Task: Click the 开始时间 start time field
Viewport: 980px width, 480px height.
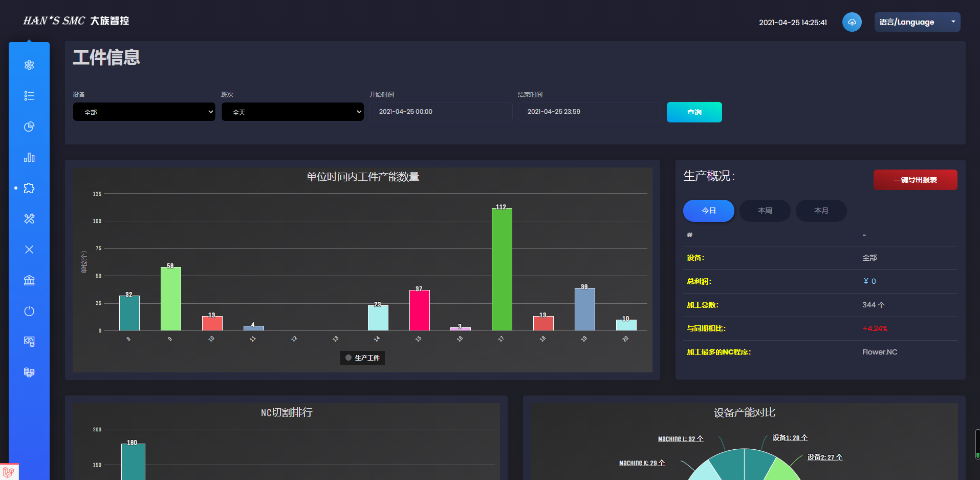Action: (x=441, y=112)
